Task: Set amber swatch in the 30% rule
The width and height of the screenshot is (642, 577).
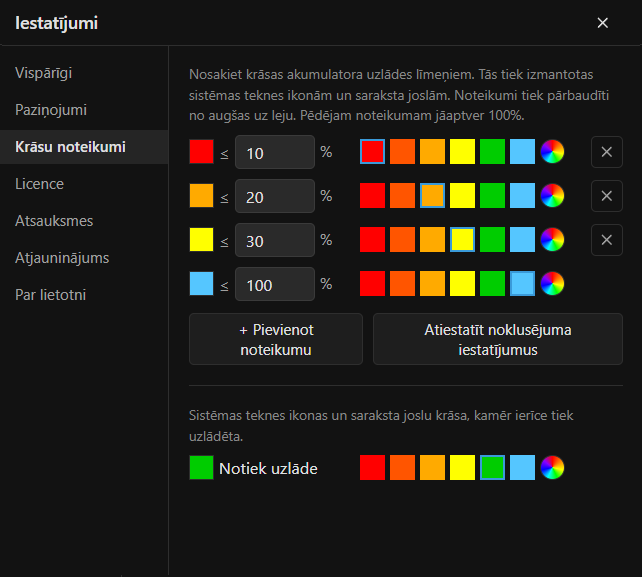Action: pyautogui.click(x=432, y=240)
